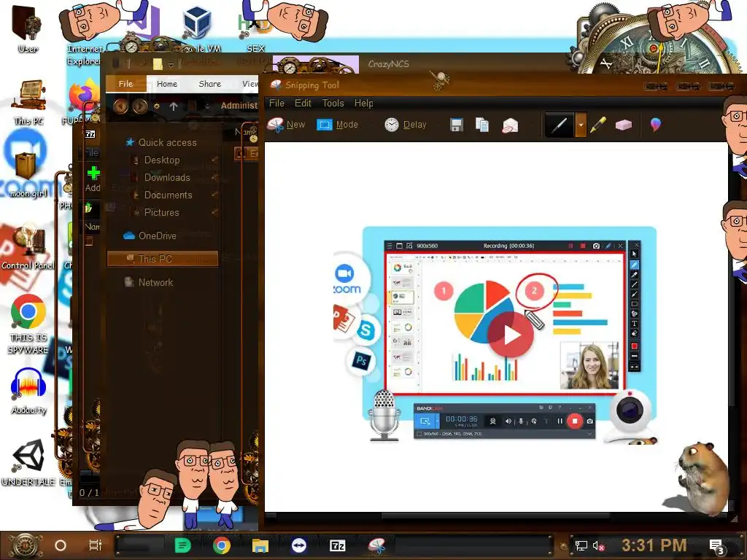Open the green chat app on taskbar
The image size is (747, 560).
pos(182,545)
